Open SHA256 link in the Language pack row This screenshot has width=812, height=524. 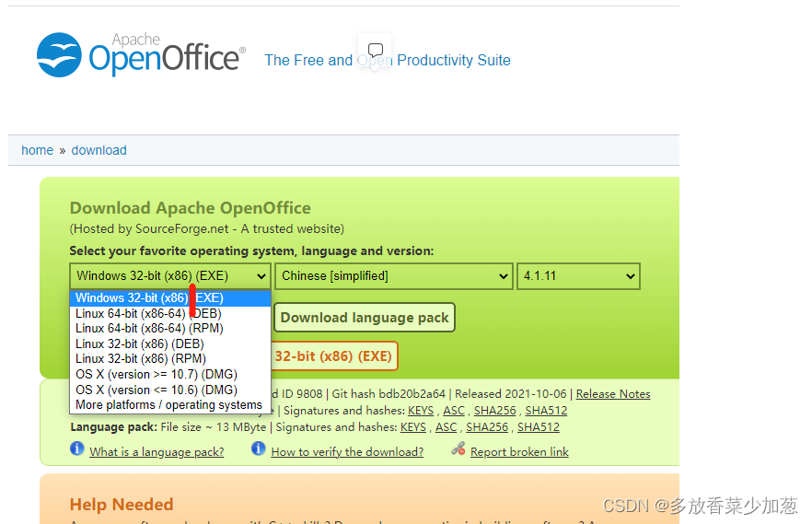pyautogui.click(x=487, y=427)
